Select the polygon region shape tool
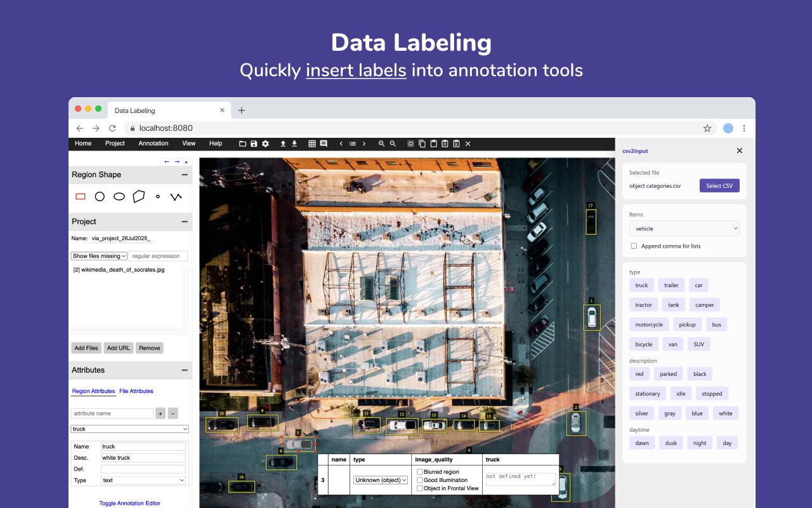The height and width of the screenshot is (508, 812). (x=138, y=196)
